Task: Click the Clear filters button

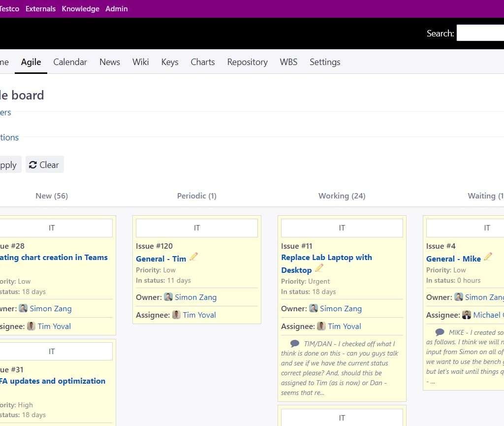Action: [x=45, y=164]
